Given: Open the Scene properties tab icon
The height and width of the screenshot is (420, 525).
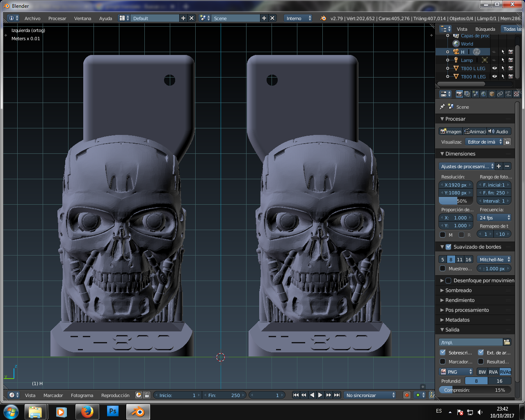Looking at the screenshot, I should [475, 94].
